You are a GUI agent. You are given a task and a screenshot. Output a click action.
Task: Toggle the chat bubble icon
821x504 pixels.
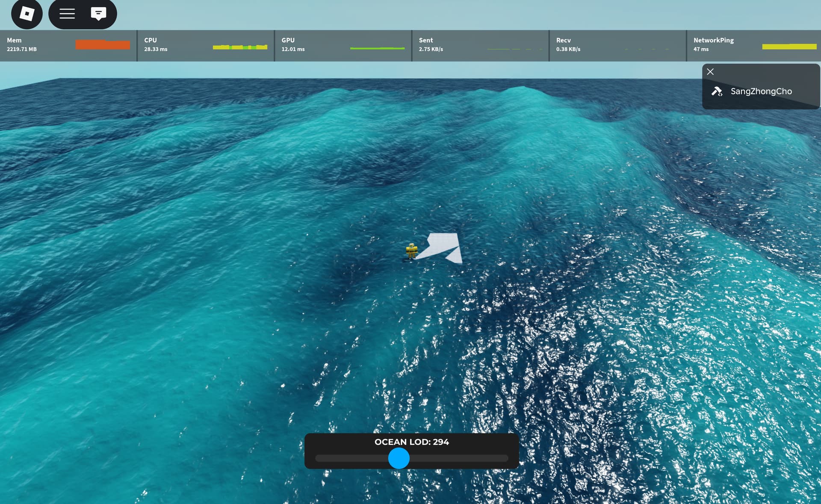click(x=98, y=14)
